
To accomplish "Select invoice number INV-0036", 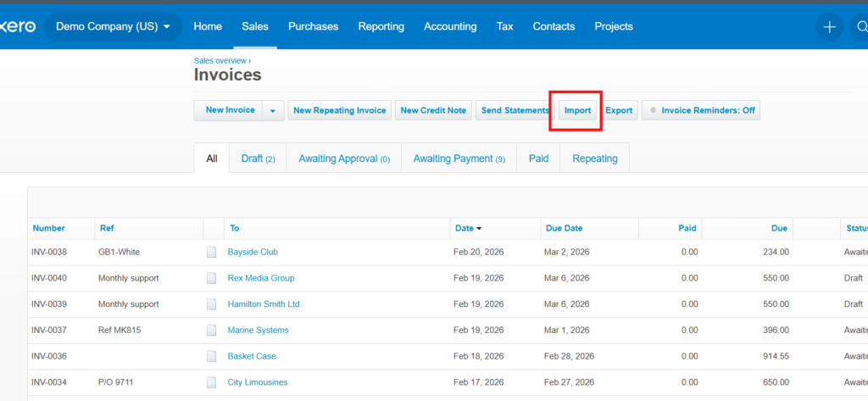I will (x=48, y=356).
